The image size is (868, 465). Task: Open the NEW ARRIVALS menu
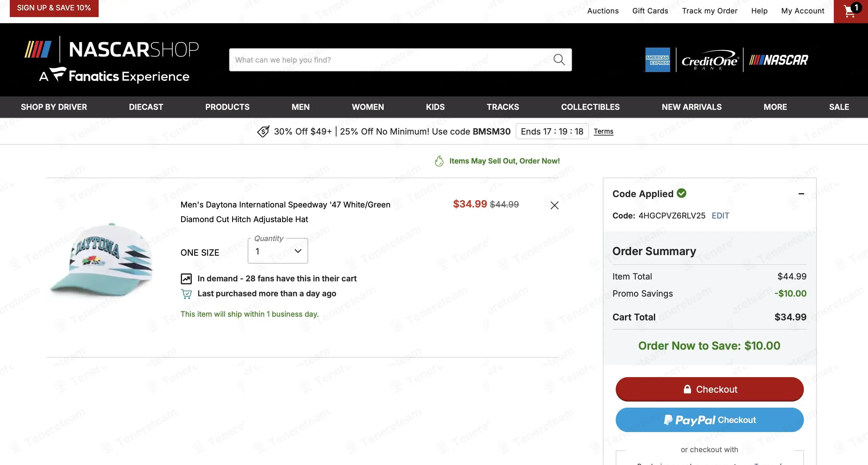click(x=691, y=107)
